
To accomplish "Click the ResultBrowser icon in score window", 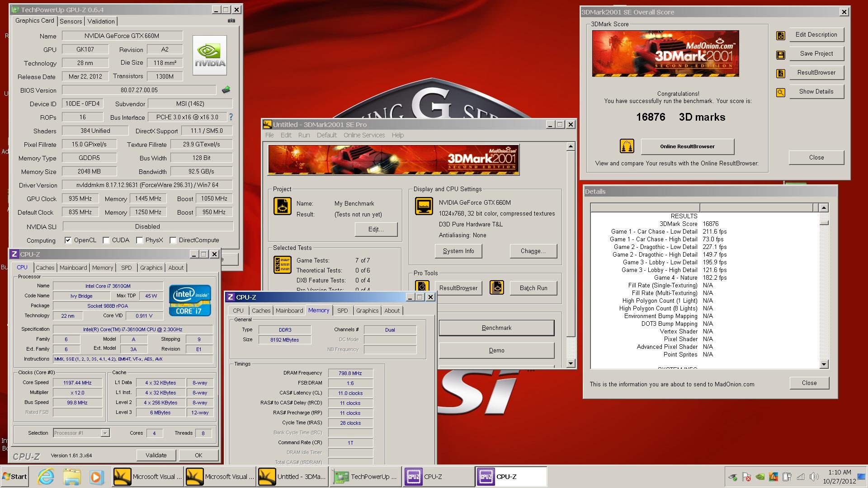I will pyautogui.click(x=781, y=74).
